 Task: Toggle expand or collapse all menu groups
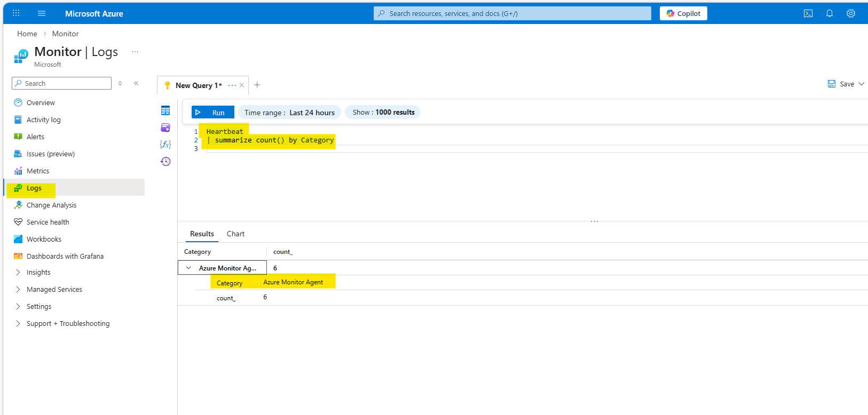coord(120,83)
